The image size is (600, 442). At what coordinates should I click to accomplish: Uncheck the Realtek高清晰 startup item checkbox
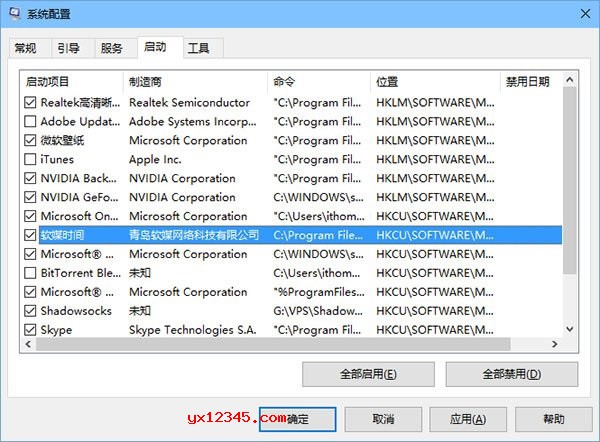(x=30, y=103)
